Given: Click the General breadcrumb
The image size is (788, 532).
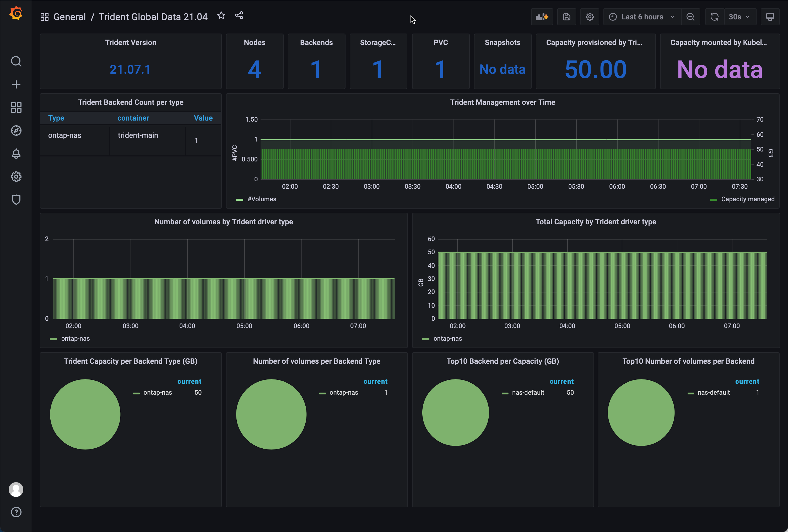Looking at the screenshot, I should [69, 16].
